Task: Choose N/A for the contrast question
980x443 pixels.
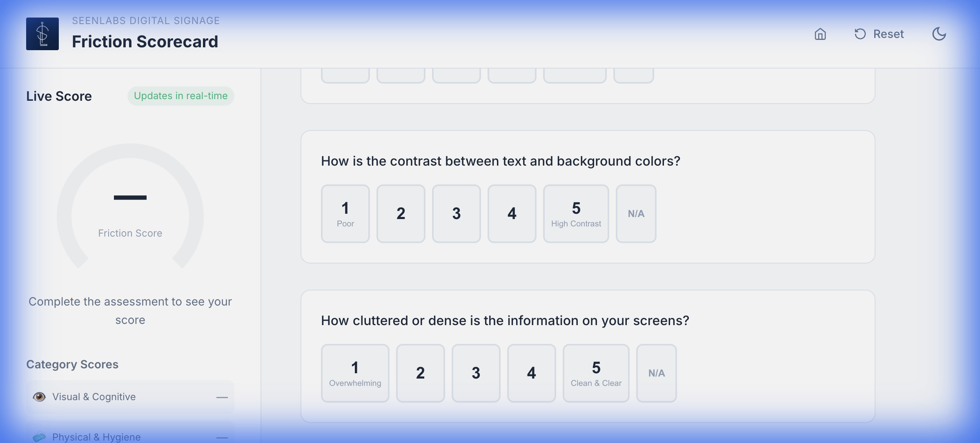Action: pyautogui.click(x=636, y=213)
